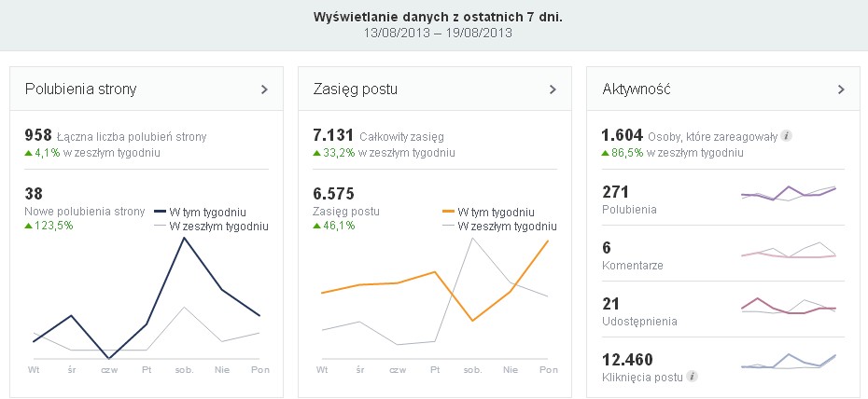Screen dimensions: 868x399
Task: Expand the Aktywność panel arrow
Action: [841, 89]
